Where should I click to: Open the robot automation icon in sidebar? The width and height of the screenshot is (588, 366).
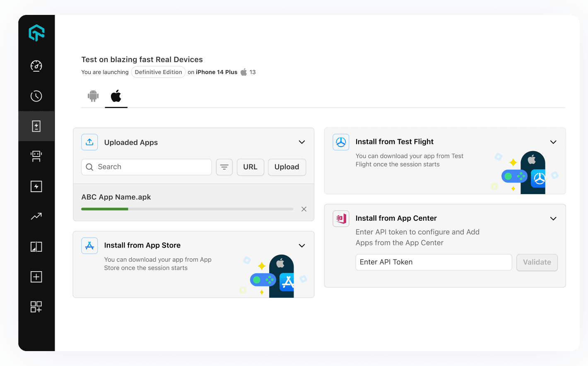pos(36,156)
